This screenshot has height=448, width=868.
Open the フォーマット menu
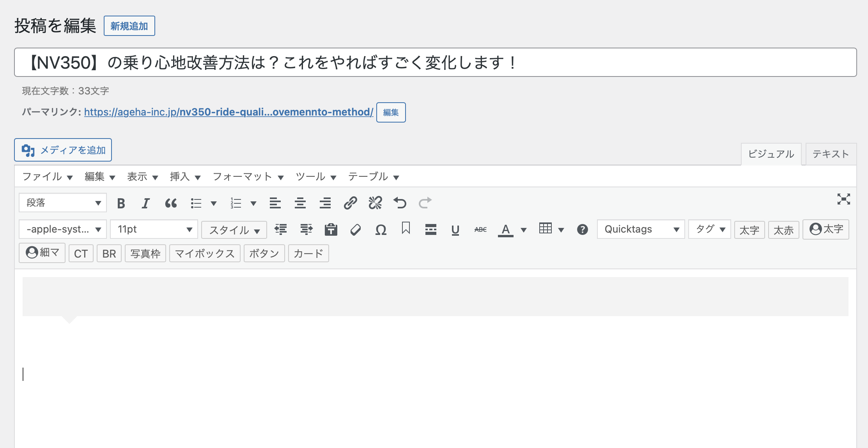coord(248,177)
